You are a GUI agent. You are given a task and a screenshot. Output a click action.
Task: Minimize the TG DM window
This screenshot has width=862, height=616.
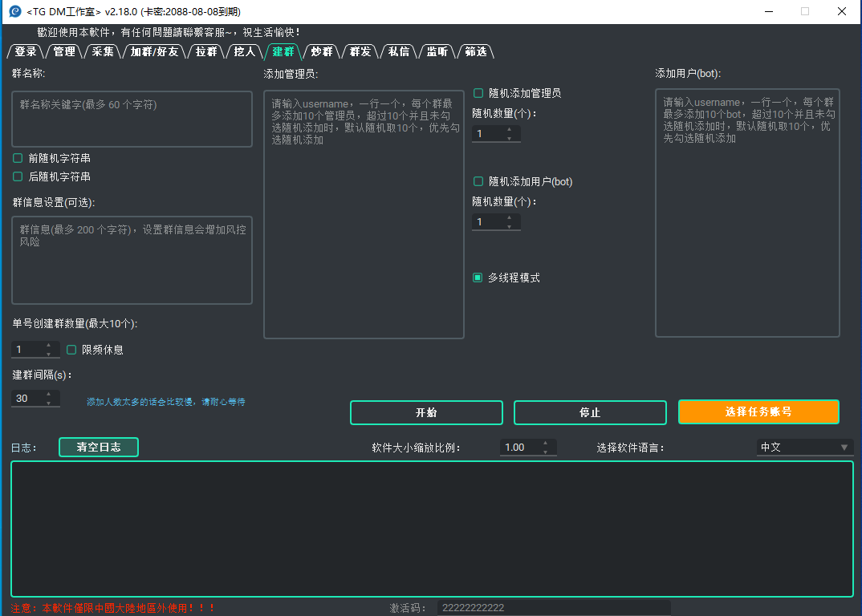pos(769,11)
